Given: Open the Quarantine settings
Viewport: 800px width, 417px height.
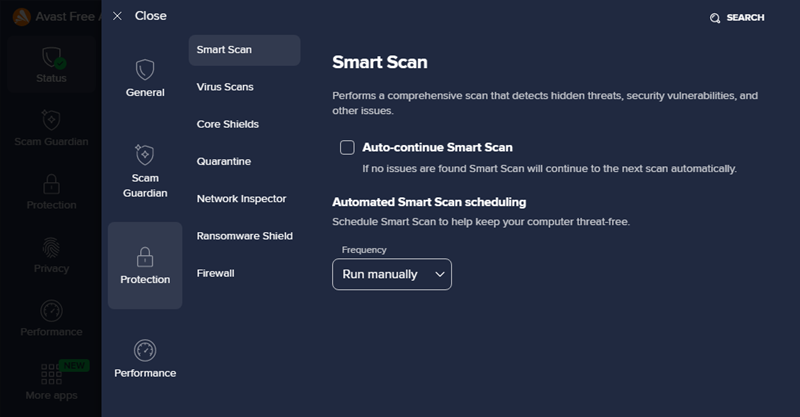Looking at the screenshot, I should pyautogui.click(x=223, y=161).
